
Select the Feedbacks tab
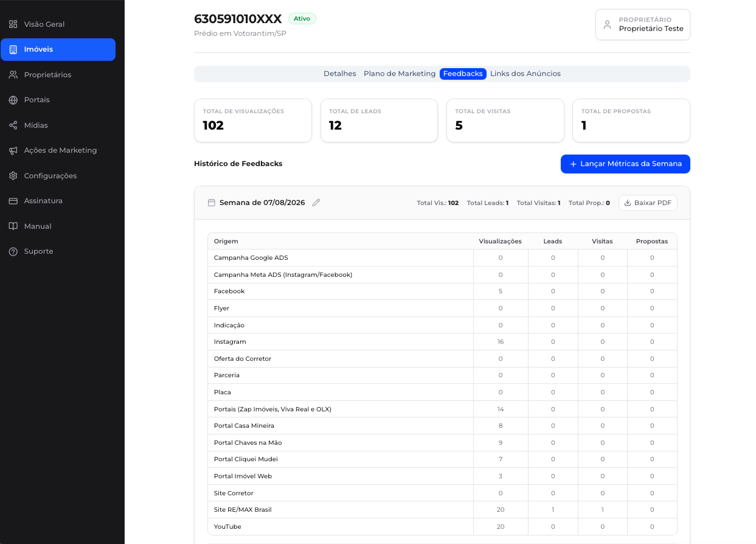(463, 74)
